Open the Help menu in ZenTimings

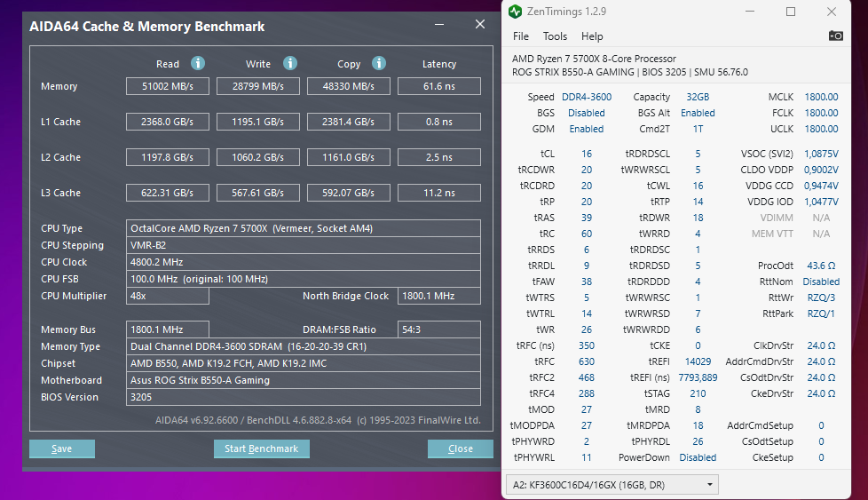point(592,36)
